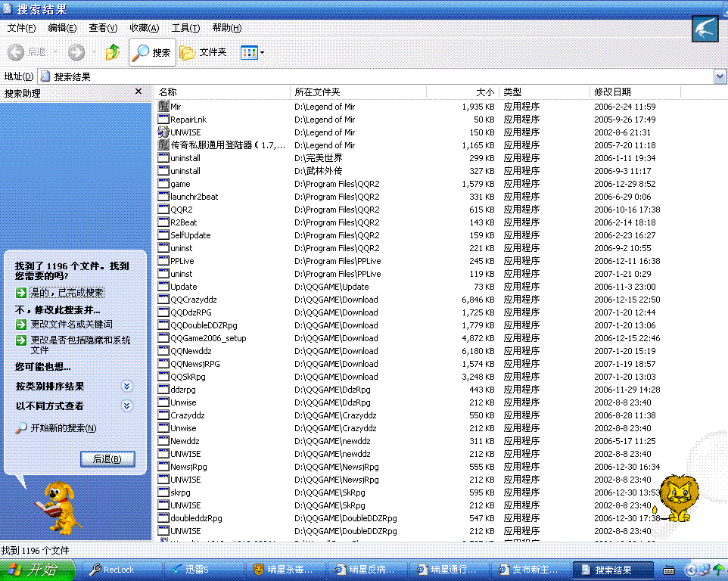Select the SelfUpdate file icon
This screenshot has width=728, height=581.
(163, 235)
